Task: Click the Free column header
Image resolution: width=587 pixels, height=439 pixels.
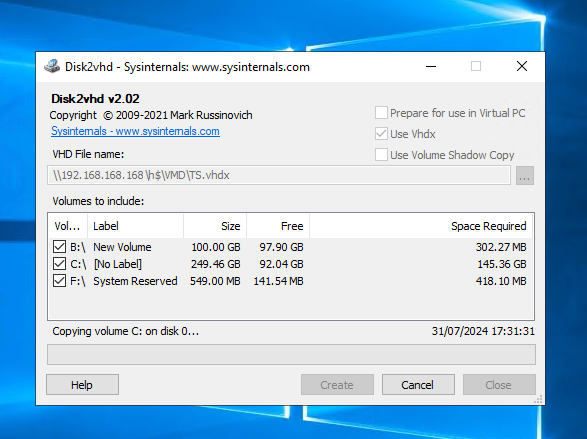Action: coord(278,226)
